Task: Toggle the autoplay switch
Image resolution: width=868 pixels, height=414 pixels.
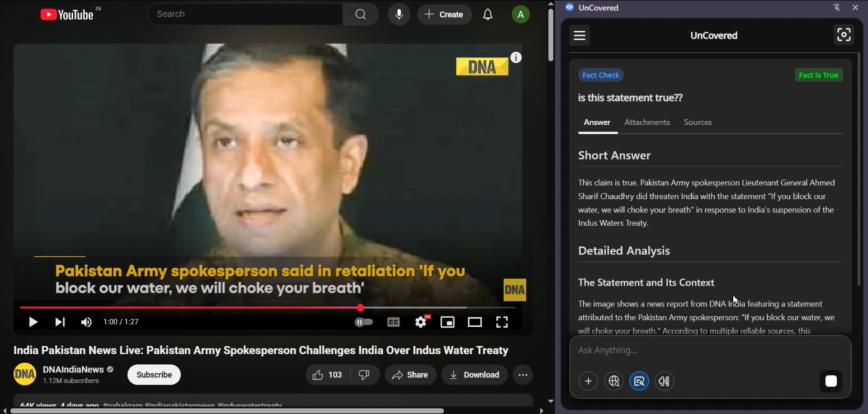Action: (363, 322)
